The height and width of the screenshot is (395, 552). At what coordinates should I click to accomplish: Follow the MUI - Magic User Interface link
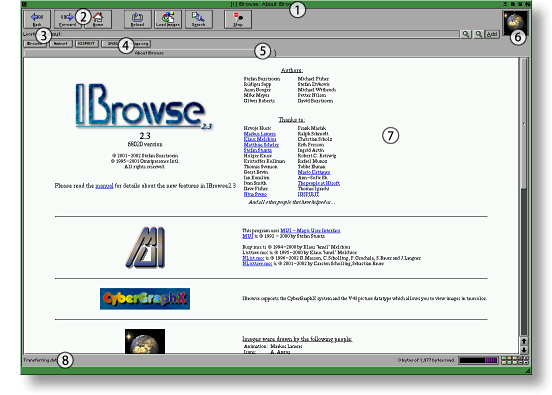point(310,231)
